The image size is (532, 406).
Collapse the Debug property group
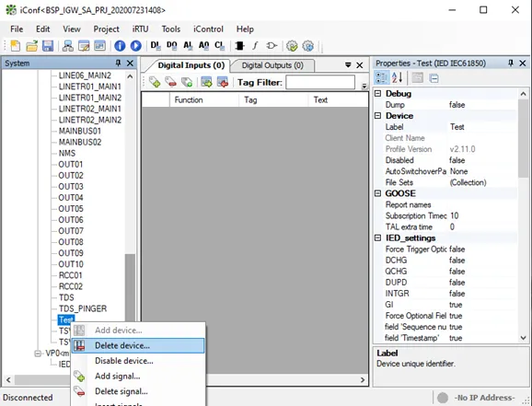pyautogui.click(x=377, y=93)
